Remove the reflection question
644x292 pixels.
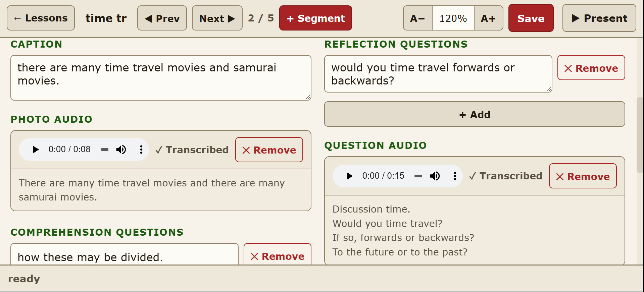pyautogui.click(x=591, y=68)
